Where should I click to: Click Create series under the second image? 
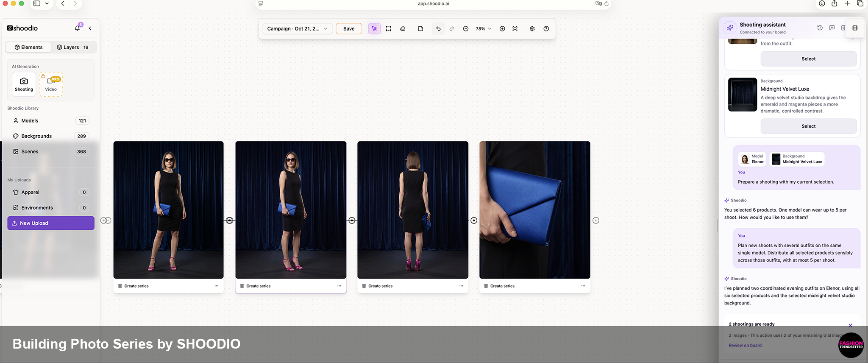(255, 286)
